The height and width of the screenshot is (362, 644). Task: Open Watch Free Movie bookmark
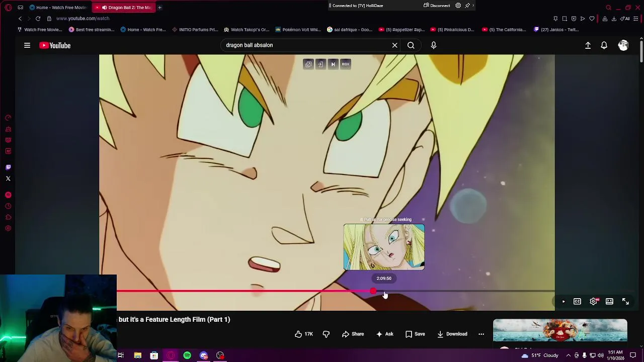point(40,30)
